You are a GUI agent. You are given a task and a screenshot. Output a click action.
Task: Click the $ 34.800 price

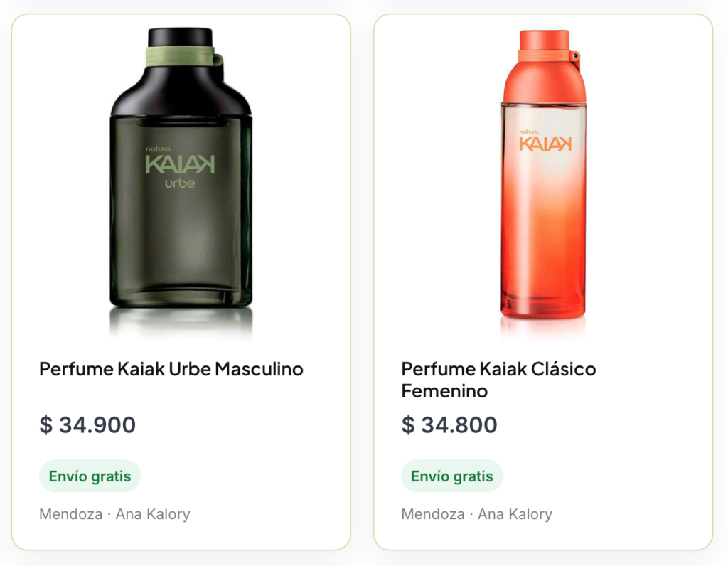(449, 425)
